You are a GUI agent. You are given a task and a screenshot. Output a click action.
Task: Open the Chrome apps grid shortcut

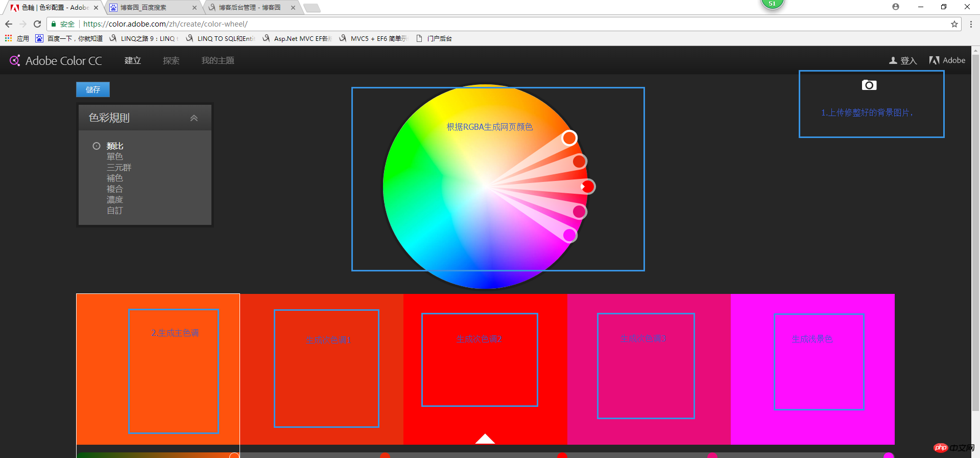click(x=9, y=38)
